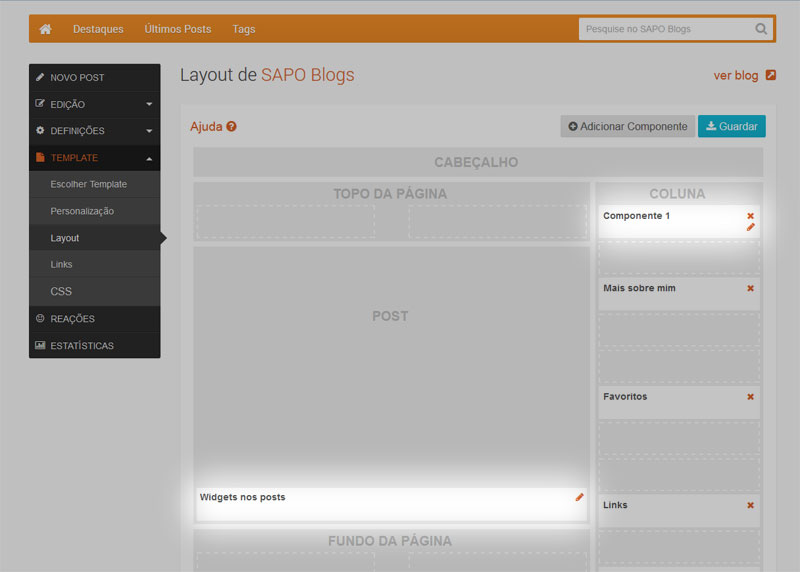Edit Componente 1 using pencil icon
Screen dimensions: 800x572
750,228
